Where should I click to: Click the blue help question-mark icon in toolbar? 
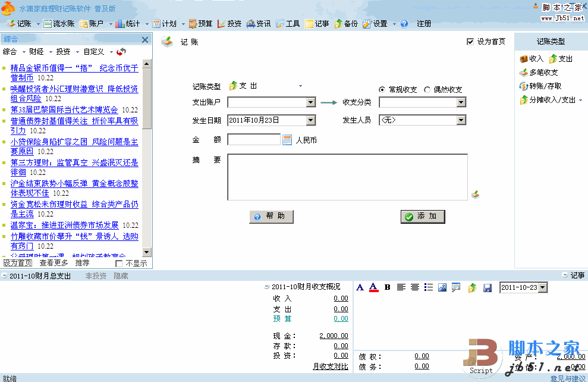(404, 24)
